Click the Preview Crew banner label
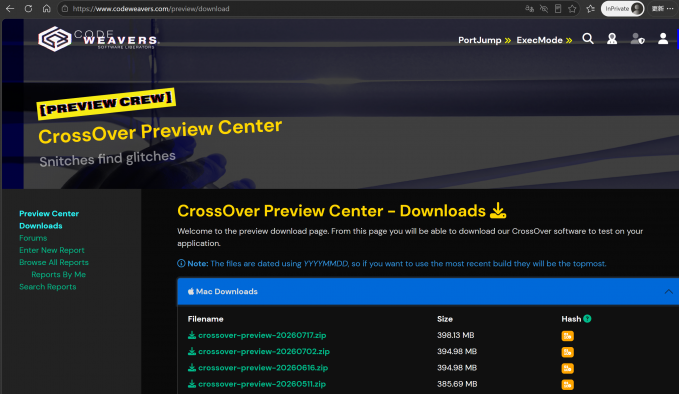Image resolution: width=679 pixels, height=394 pixels. 106,103
